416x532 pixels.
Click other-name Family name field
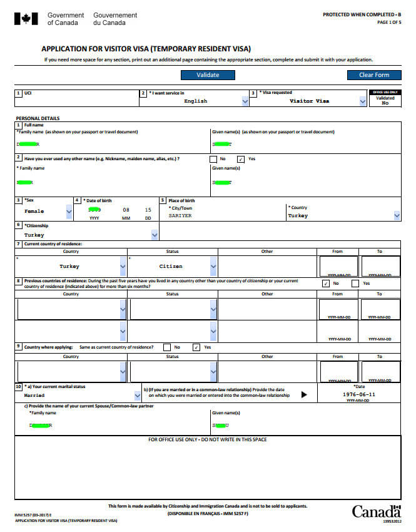[112, 183]
